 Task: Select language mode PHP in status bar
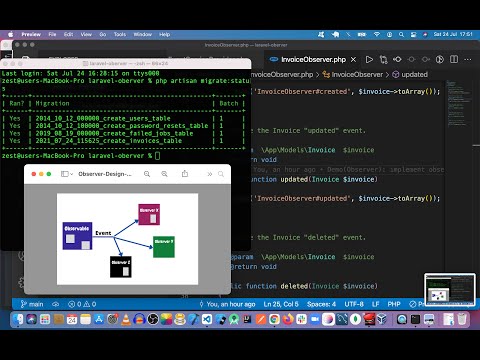[x=394, y=304]
